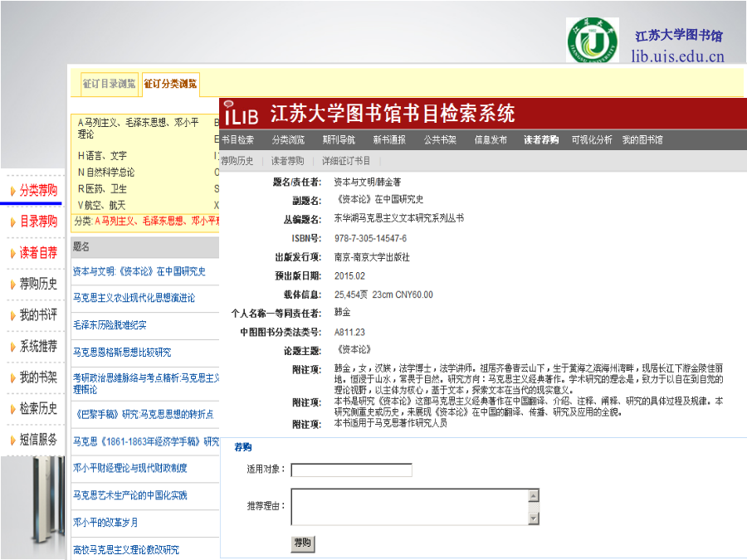Click the 荐购 submit button
747x560 pixels.
(x=302, y=543)
